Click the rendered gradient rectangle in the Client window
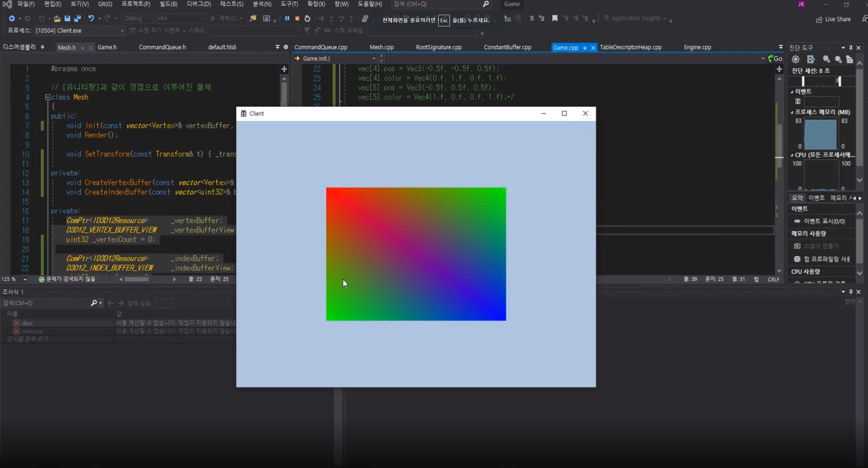Screen dimensions: 868x468 416,254
